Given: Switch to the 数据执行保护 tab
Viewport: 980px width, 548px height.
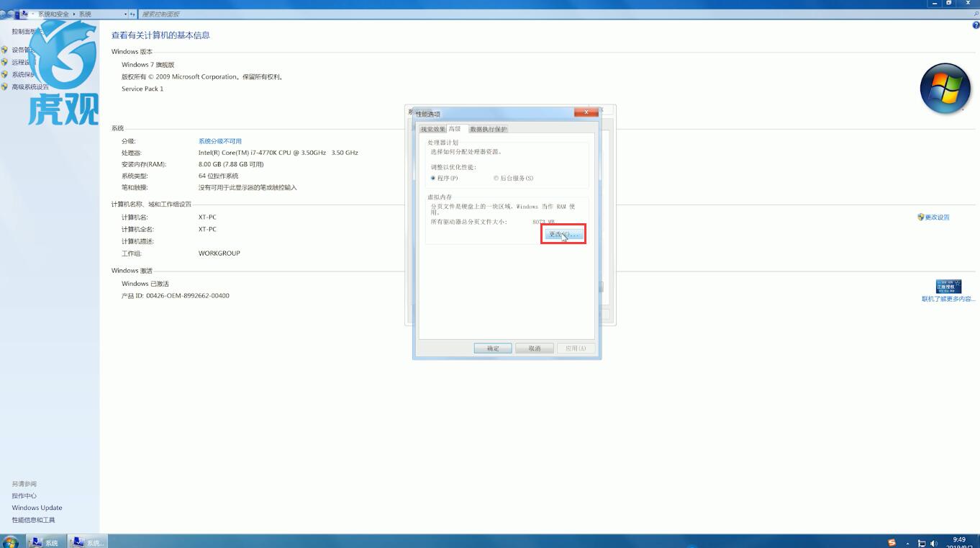Looking at the screenshot, I should tap(488, 130).
